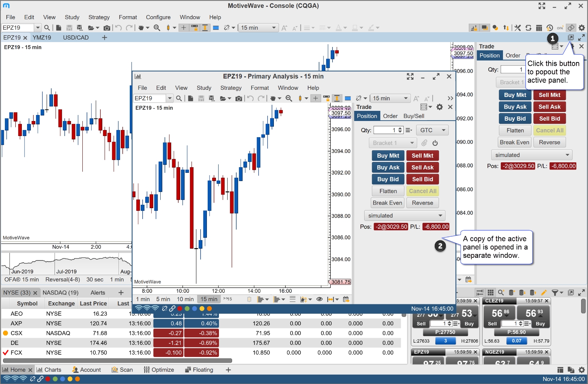Click Flatten in popout Trade panel
The image size is (588, 384).
point(388,191)
